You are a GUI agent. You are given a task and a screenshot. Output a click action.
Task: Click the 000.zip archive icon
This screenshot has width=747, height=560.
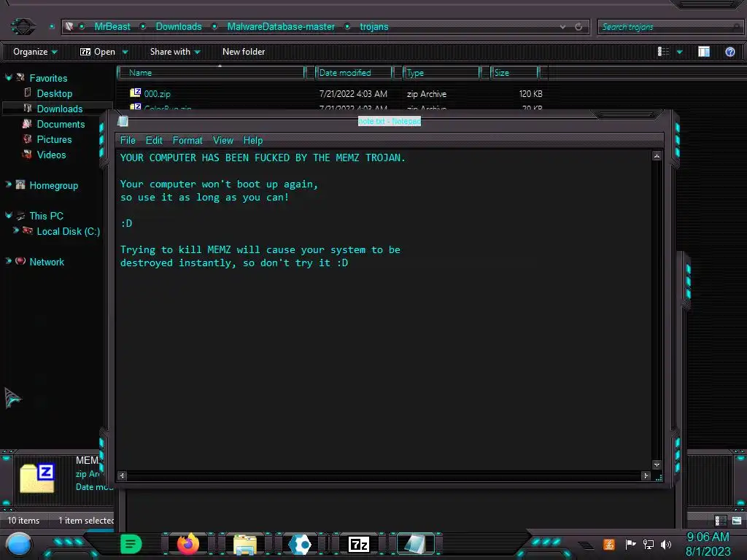pyautogui.click(x=135, y=93)
